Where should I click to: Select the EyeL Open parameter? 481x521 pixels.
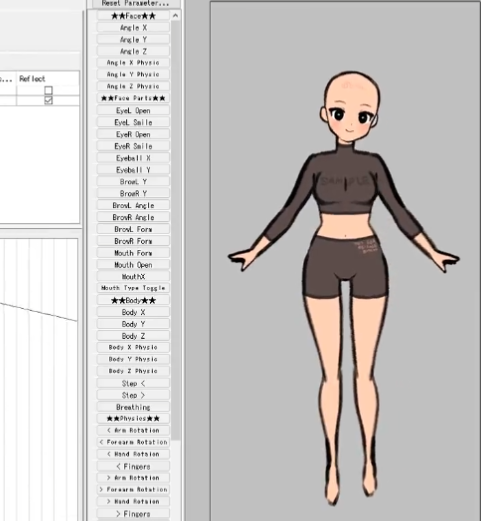(133, 111)
